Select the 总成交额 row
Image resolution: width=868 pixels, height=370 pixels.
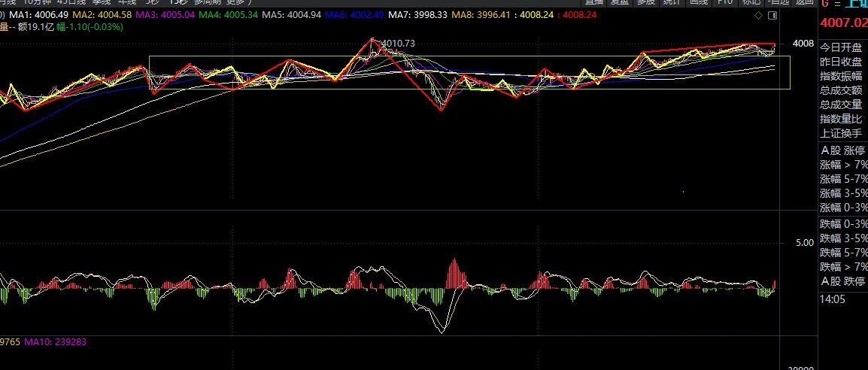click(x=842, y=91)
